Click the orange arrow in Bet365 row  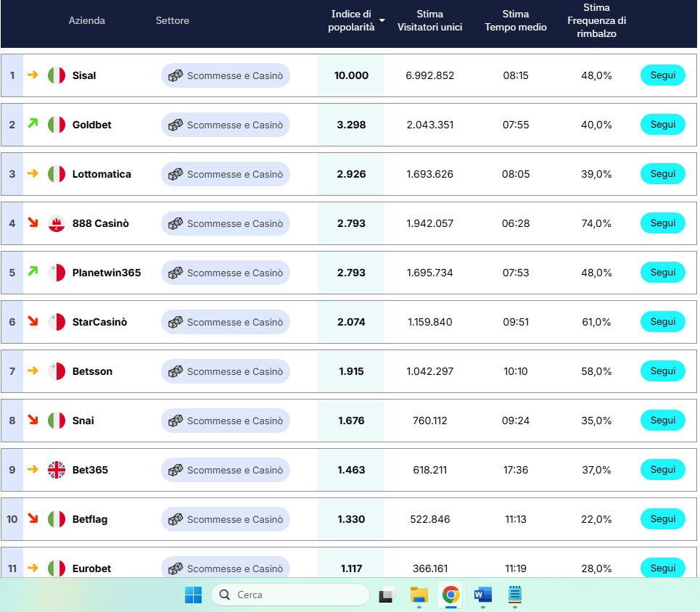pyautogui.click(x=33, y=469)
